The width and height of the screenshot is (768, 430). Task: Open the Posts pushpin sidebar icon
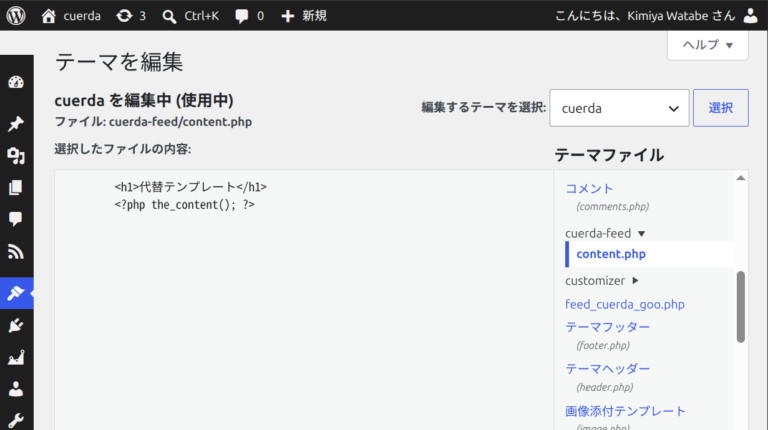click(16, 123)
